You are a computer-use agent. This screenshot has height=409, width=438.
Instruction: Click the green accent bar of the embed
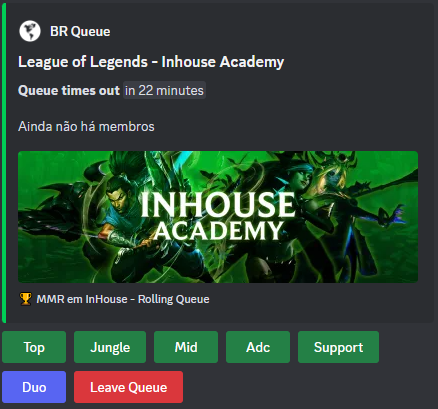point(4,163)
